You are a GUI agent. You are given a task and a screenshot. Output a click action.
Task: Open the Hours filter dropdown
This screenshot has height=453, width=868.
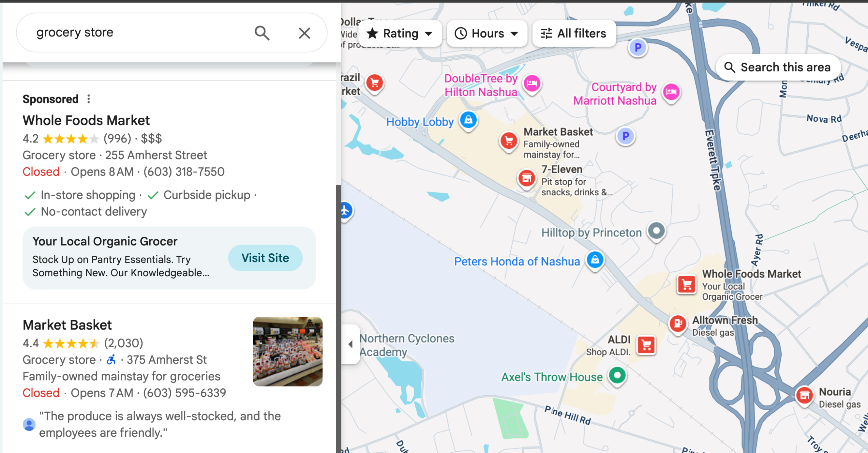click(x=487, y=33)
